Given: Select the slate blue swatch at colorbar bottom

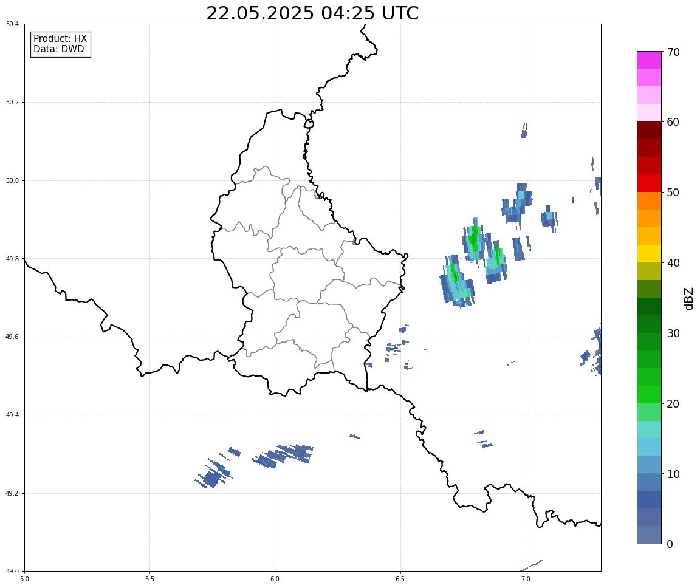Looking at the screenshot, I should [x=649, y=535].
